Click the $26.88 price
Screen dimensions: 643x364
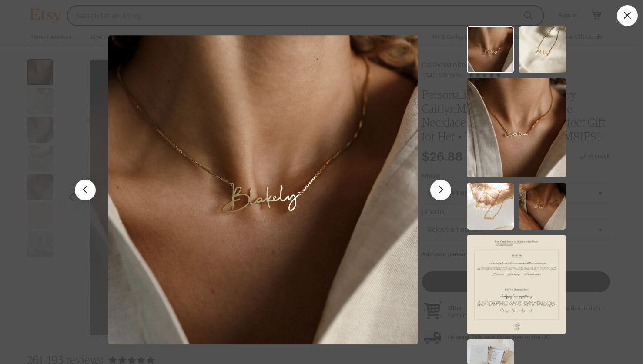pos(442,157)
